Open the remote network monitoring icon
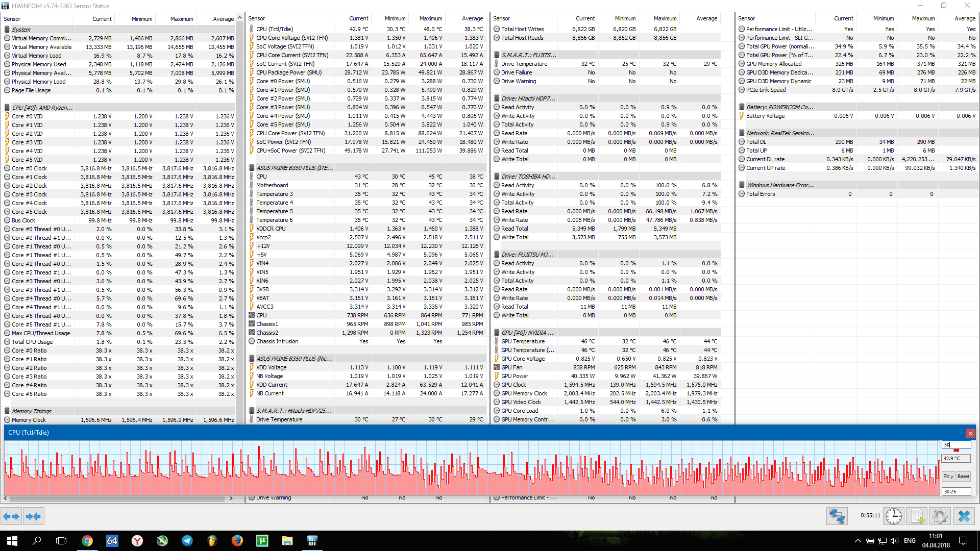 [x=837, y=516]
